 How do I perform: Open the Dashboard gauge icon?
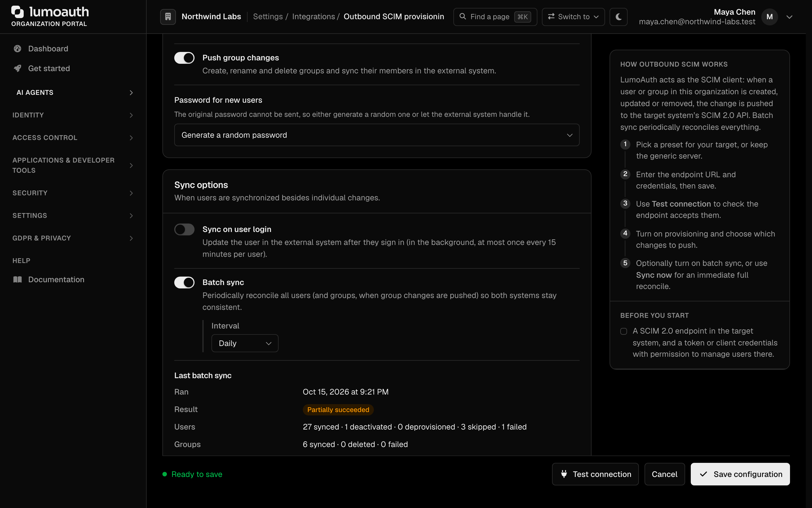(17, 49)
